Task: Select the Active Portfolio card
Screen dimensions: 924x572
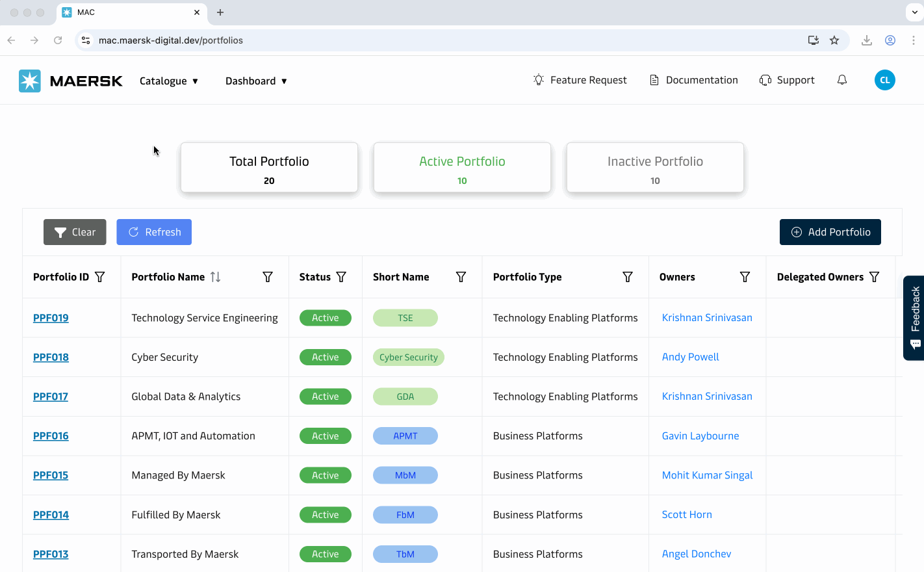Action: coord(462,168)
